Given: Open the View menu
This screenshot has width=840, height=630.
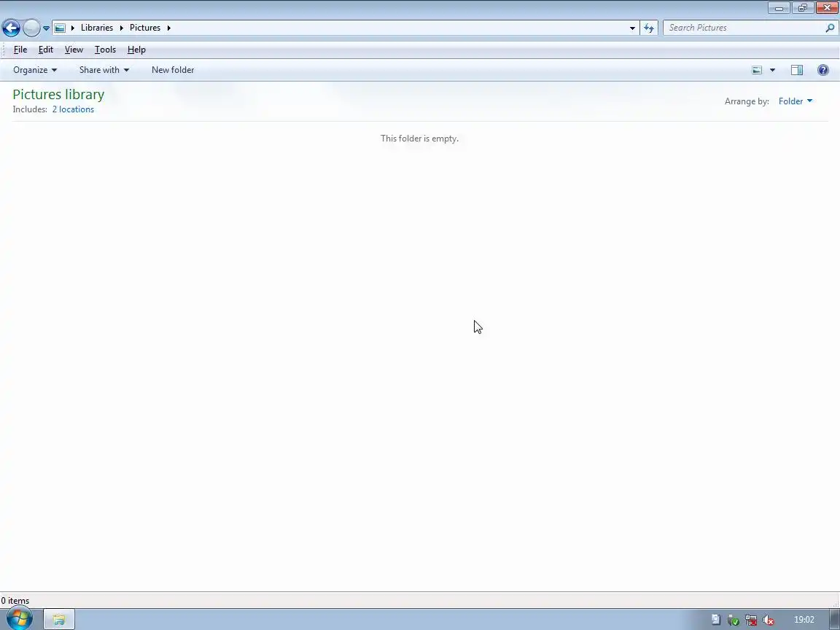Looking at the screenshot, I should tap(74, 50).
